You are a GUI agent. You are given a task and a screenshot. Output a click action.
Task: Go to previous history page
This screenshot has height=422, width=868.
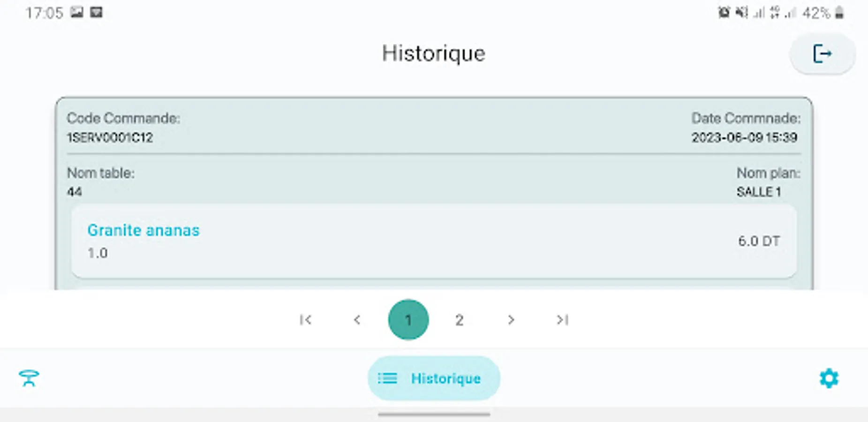pyautogui.click(x=357, y=320)
